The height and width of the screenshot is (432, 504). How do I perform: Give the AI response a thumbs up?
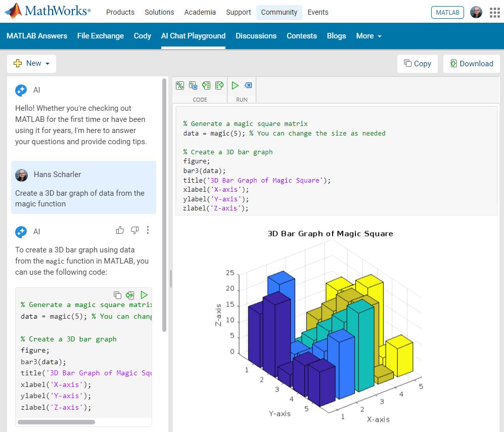120,230
